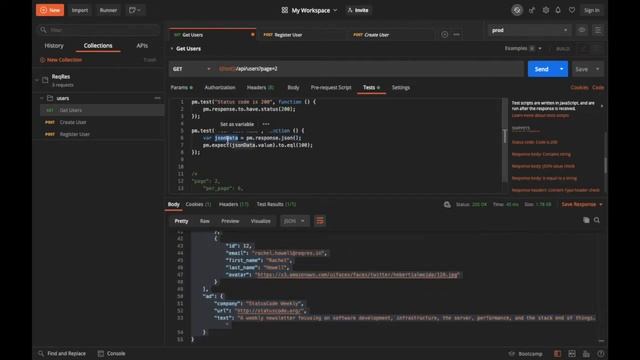
Task: Open the request Body tab
Action: 293,88
